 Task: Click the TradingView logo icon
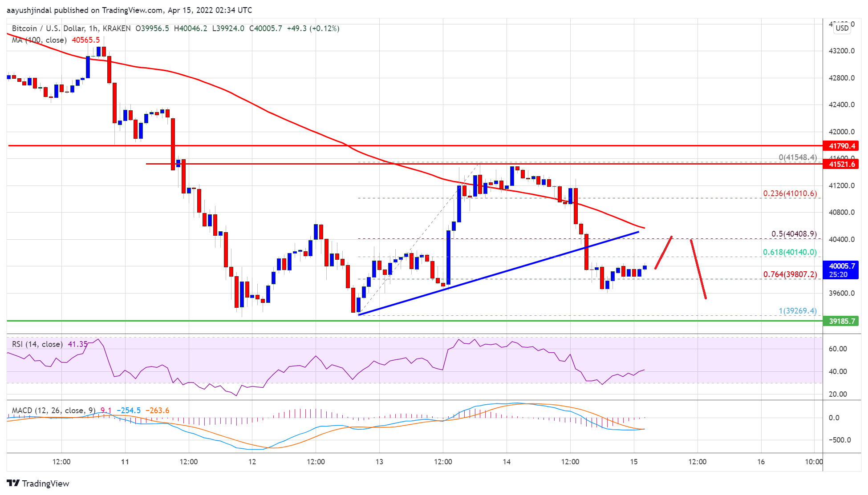(x=13, y=483)
